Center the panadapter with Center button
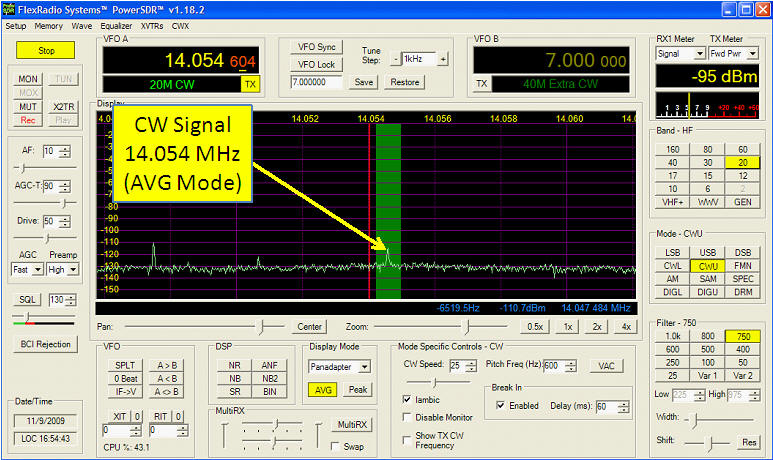Viewport: 773px width, 460px height. [x=309, y=327]
